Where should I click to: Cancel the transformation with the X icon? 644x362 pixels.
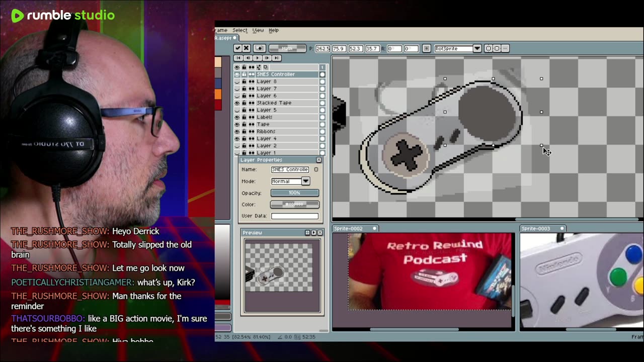pyautogui.click(x=246, y=48)
